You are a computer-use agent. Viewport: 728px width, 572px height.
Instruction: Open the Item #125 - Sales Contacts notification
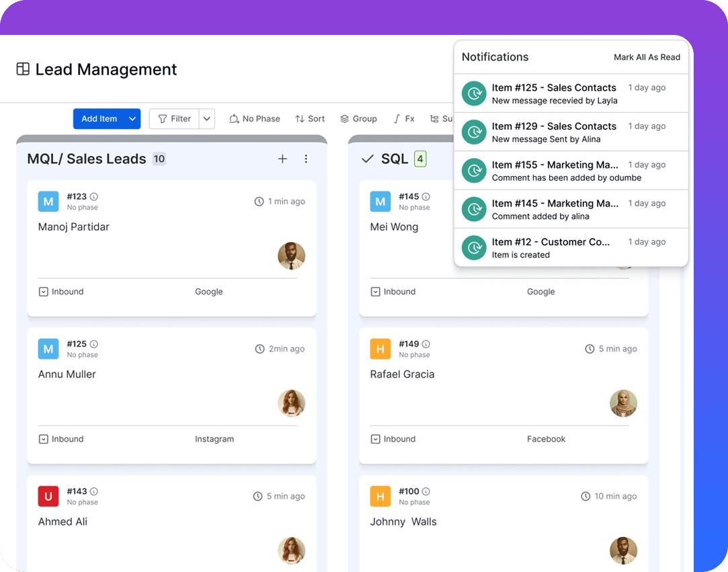coord(571,93)
